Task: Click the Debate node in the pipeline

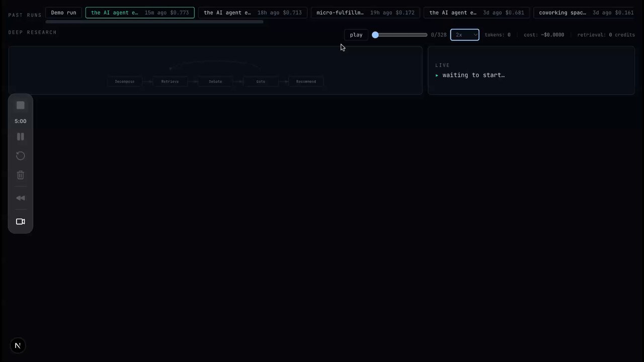Action: click(215, 81)
